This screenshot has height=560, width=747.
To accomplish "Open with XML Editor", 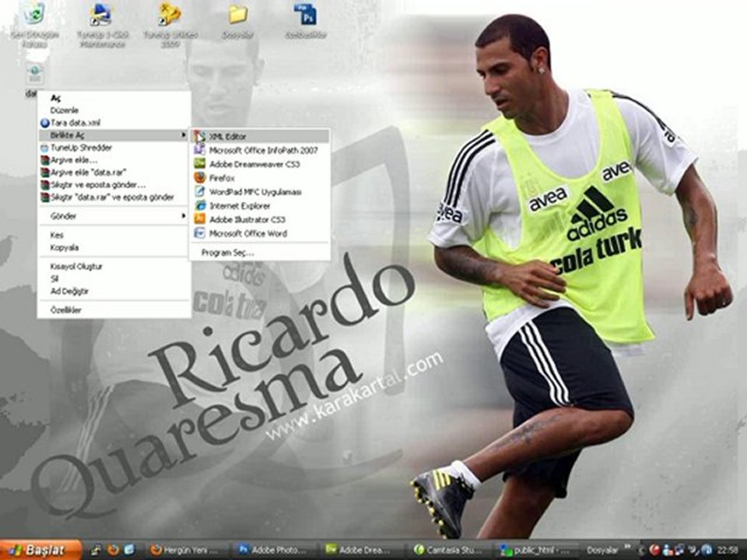I will [260, 136].
